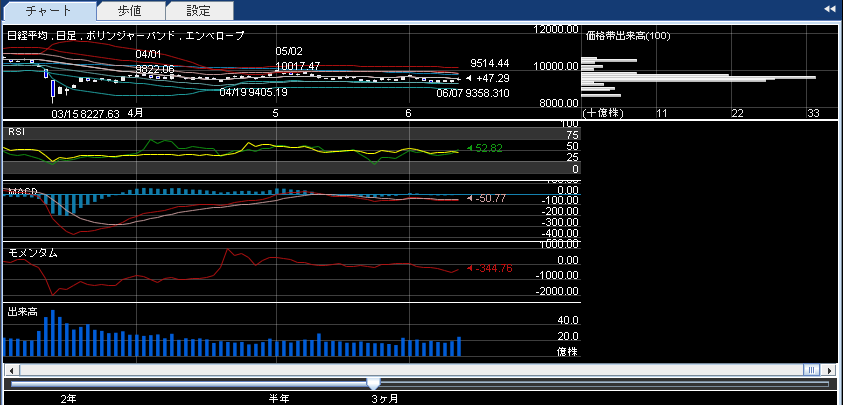Click the momentum -344.76 value marker

[490, 268]
